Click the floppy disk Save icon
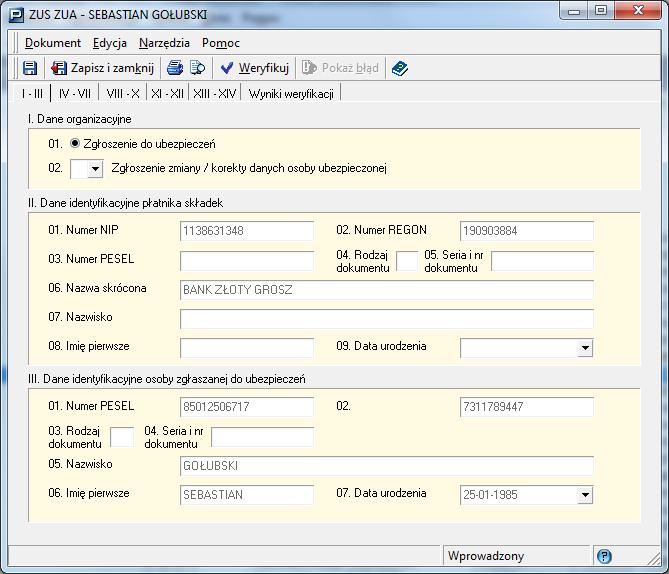Image resolution: width=669 pixels, height=574 pixels. click(30, 68)
